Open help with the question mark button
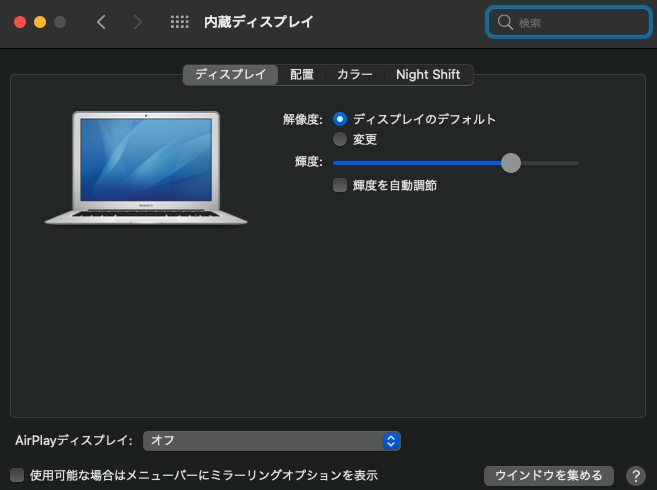657x490 pixels. click(636, 475)
